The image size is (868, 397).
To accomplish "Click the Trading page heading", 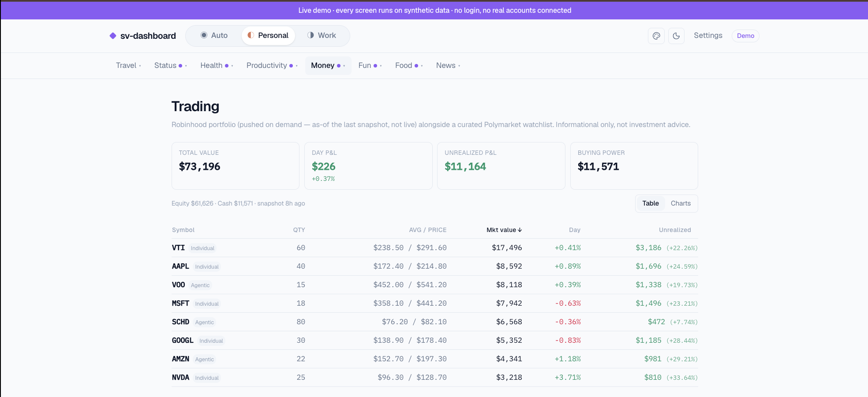I will [x=195, y=106].
